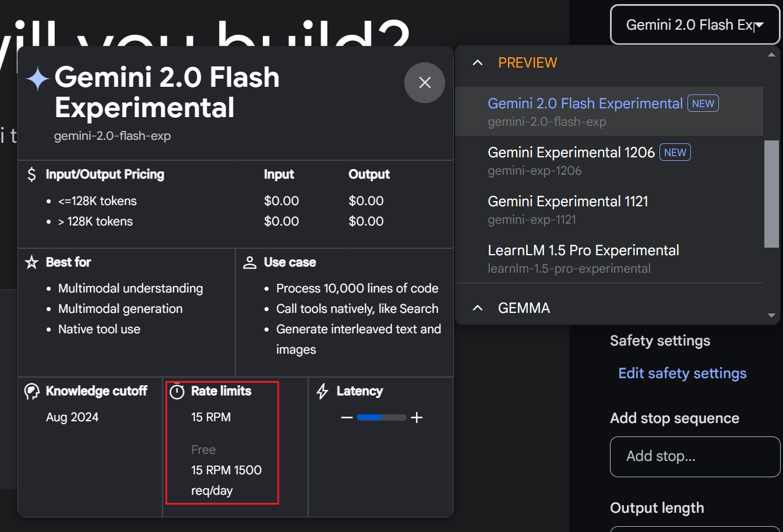This screenshot has width=783, height=532.
Task: Click the model list scrollbar thumb
Action: (x=771, y=193)
